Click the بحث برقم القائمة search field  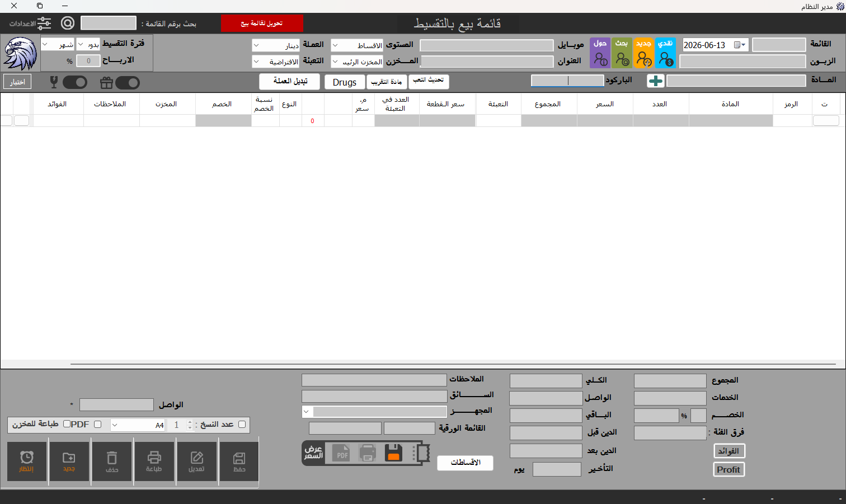[x=109, y=23]
